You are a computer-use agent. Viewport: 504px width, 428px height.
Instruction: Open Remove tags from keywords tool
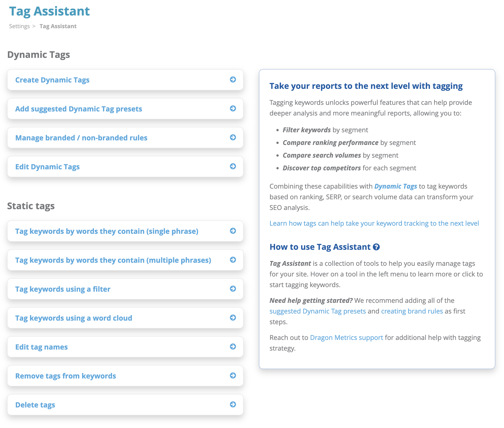[x=66, y=376]
